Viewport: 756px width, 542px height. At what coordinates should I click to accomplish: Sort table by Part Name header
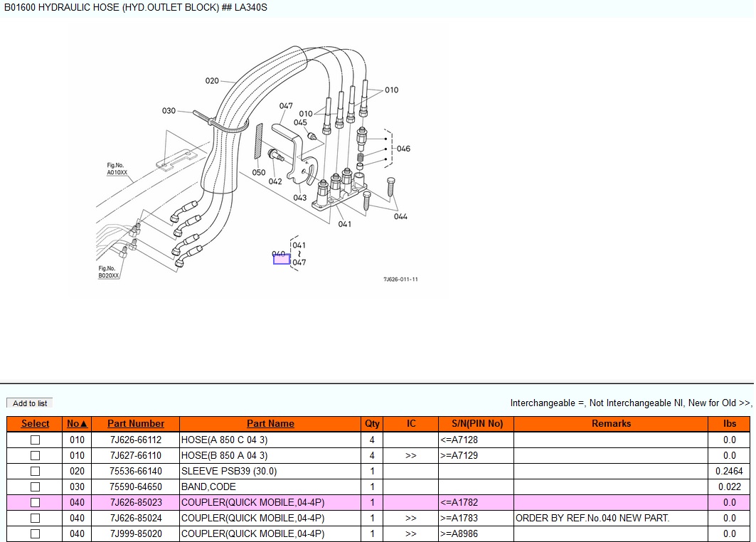270,423
